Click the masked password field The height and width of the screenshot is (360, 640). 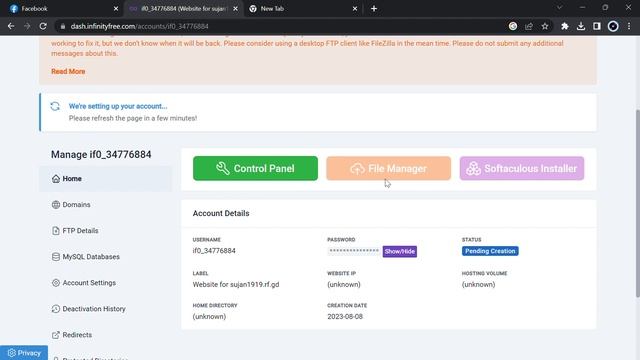coord(353,251)
